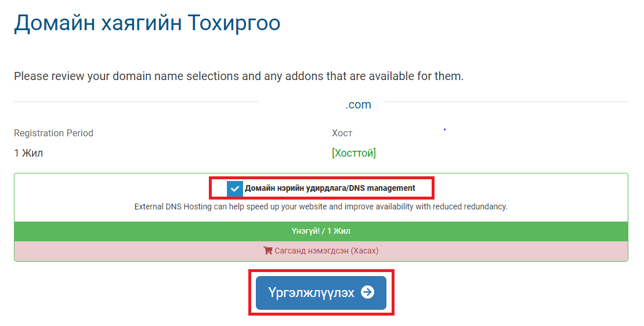Click the white checkmark inside the checkbox
The height and width of the screenshot is (326, 644).
234,189
